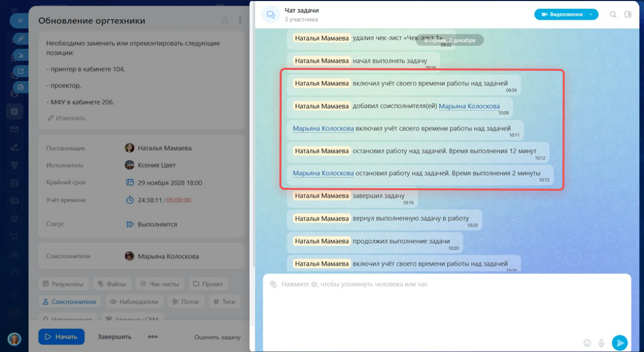Image resolution: width=644 pixels, height=352 pixels.
Task: Search in task chat with magnifier icon
Action: [x=613, y=14]
